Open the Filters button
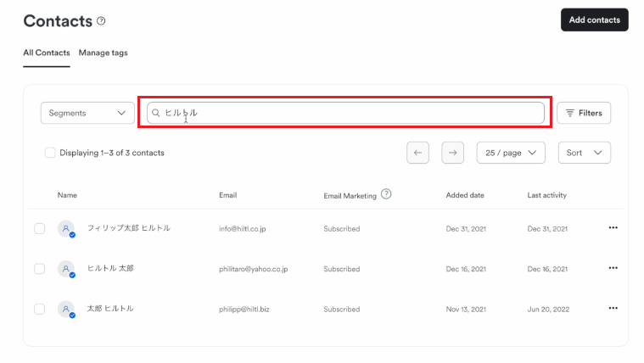The width and height of the screenshot is (644, 363). click(x=584, y=113)
